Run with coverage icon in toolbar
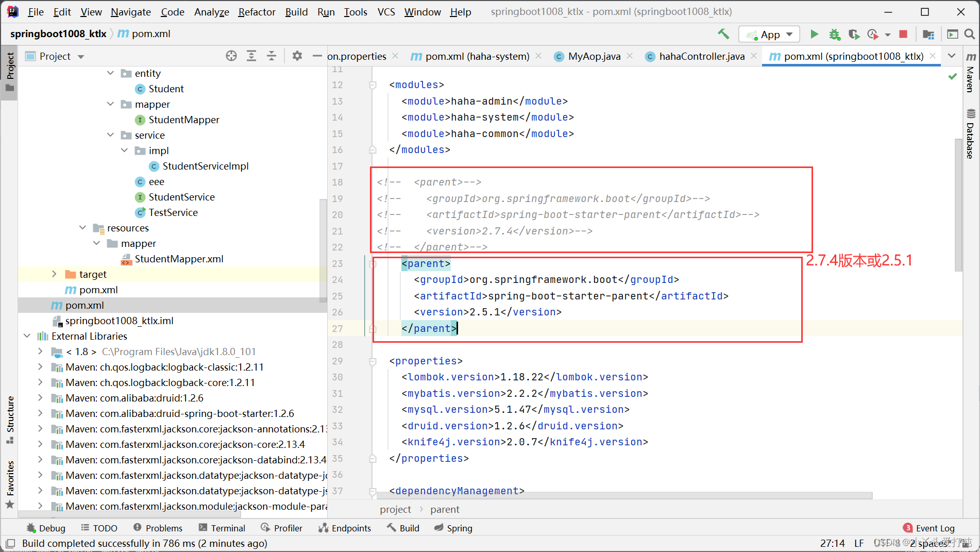The width and height of the screenshot is (980, 552). pos(854,34)
